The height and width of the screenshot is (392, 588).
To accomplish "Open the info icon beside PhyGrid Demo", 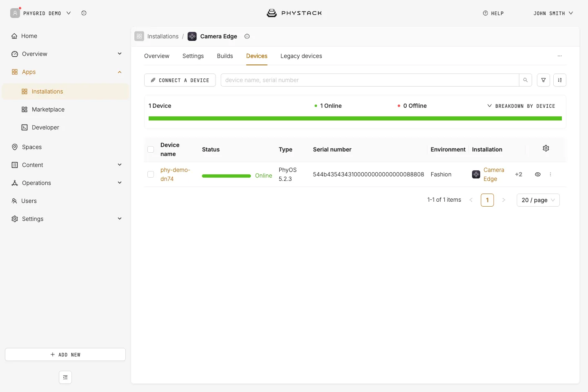I will coord(84,13).
